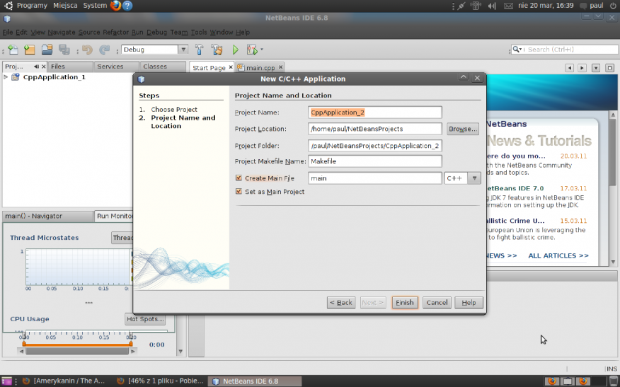Viewport: 620px width, 387px height.
Task: Expand the CppApplication_1 project node
Action: pos(6,77)
